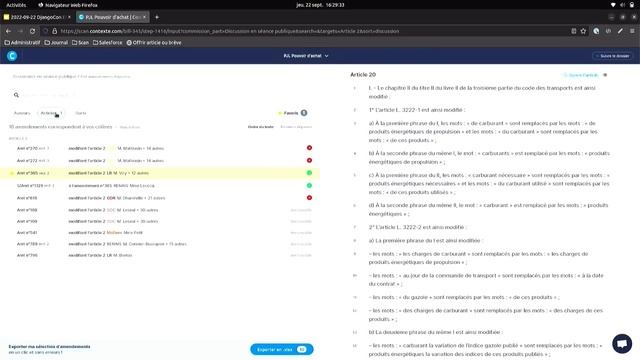Viewport: 640px width, 360px height.
Task: Open the Activités overview
Action: pos(16,5)
